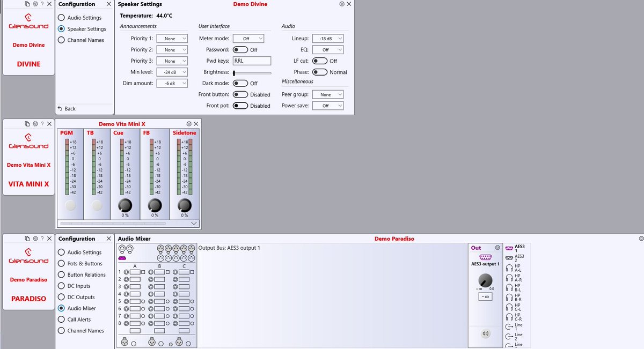
Task: Click Demo Paradiso device name
Action: coord(28,279)
